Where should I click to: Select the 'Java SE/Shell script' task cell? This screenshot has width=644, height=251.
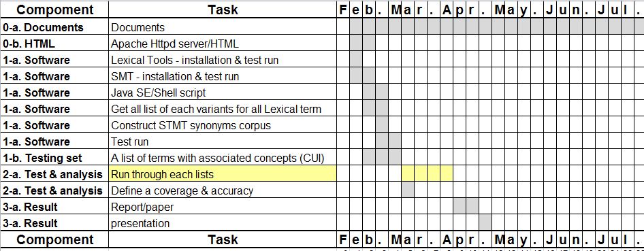click(223, 93)
